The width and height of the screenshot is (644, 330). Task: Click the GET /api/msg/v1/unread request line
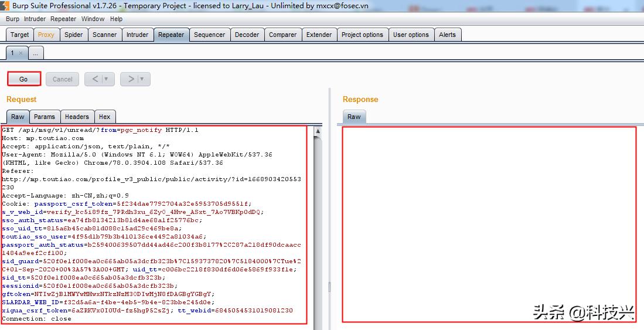coord(100,130)
